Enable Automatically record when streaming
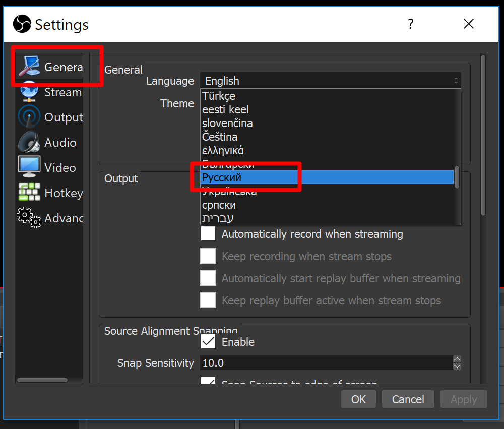This screenshot has height=429, width=504. (208, 234)
